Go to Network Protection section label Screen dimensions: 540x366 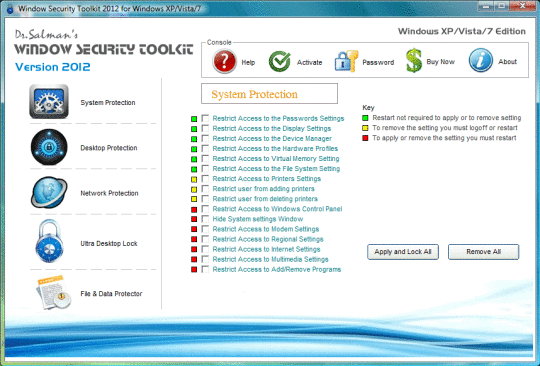click(109, 193)
